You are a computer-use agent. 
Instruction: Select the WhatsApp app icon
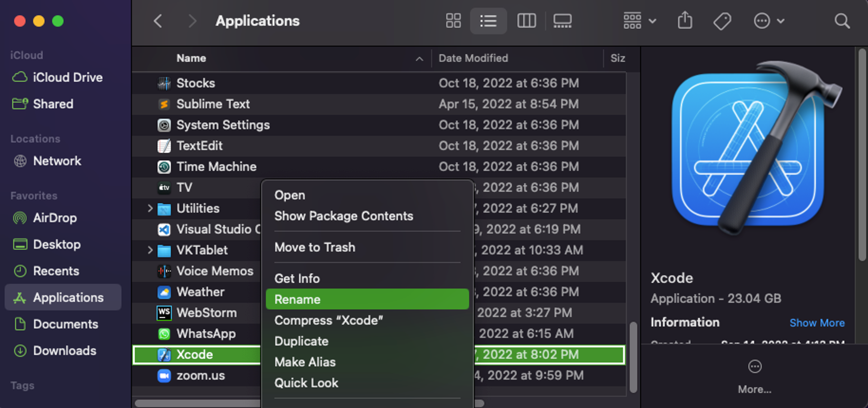(x=164, y=334)
